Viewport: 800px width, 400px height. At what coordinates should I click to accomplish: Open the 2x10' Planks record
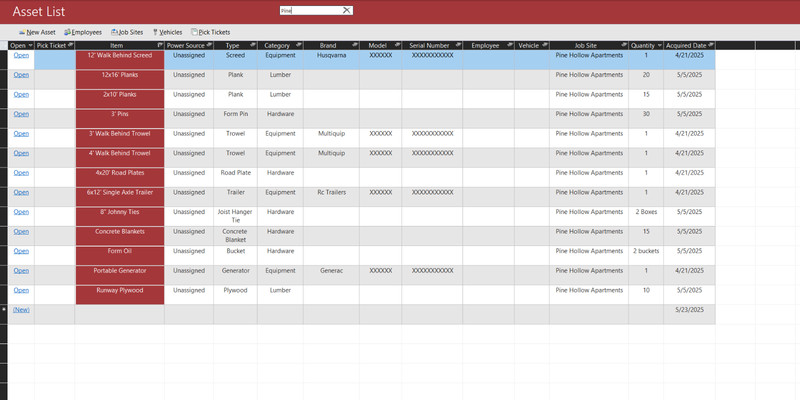click(21, 94)
